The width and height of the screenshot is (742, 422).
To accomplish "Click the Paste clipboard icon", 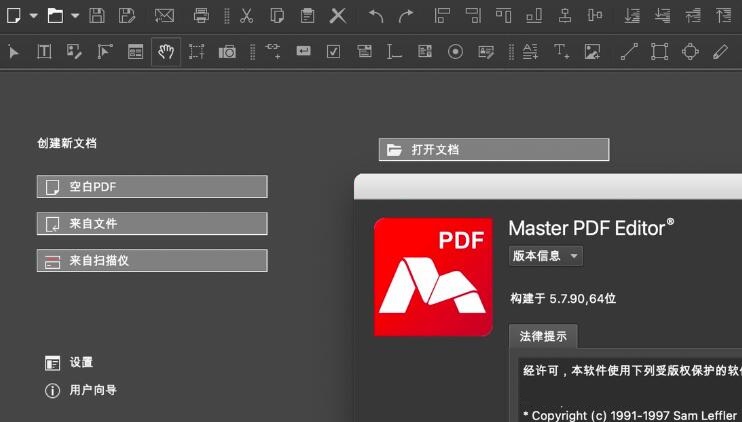I will (307, 16).
